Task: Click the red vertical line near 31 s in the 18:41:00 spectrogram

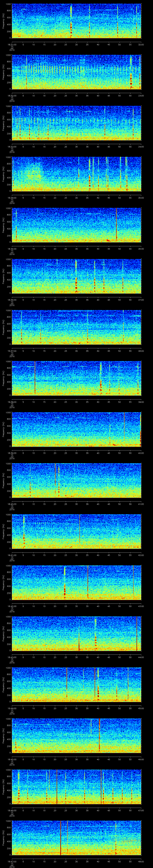Action: click(79, 529)
